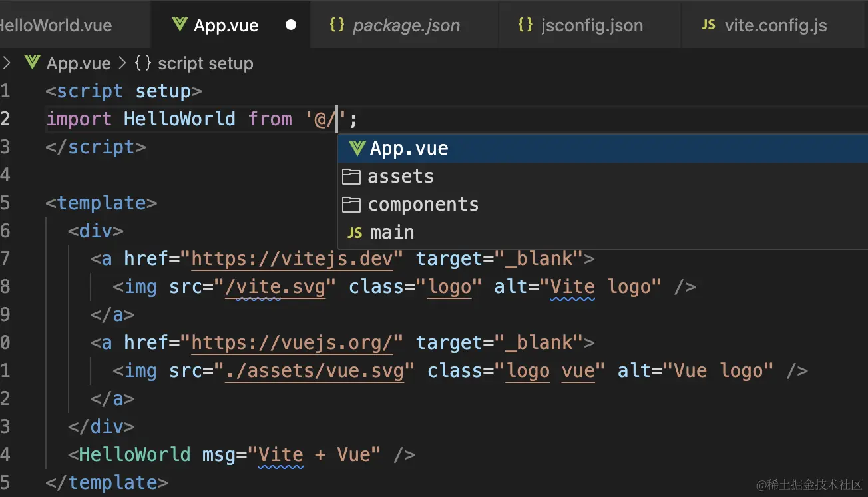Click the Vue icon on App.vue tab
868x497 pixels.
click(179, 25)
